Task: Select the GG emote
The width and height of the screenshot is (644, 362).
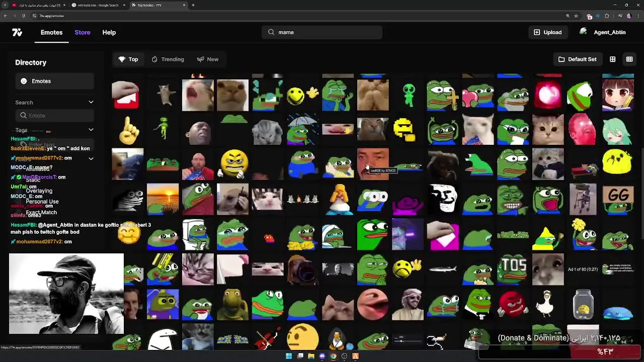Action: pyautogui.click(x=618, y=199)
